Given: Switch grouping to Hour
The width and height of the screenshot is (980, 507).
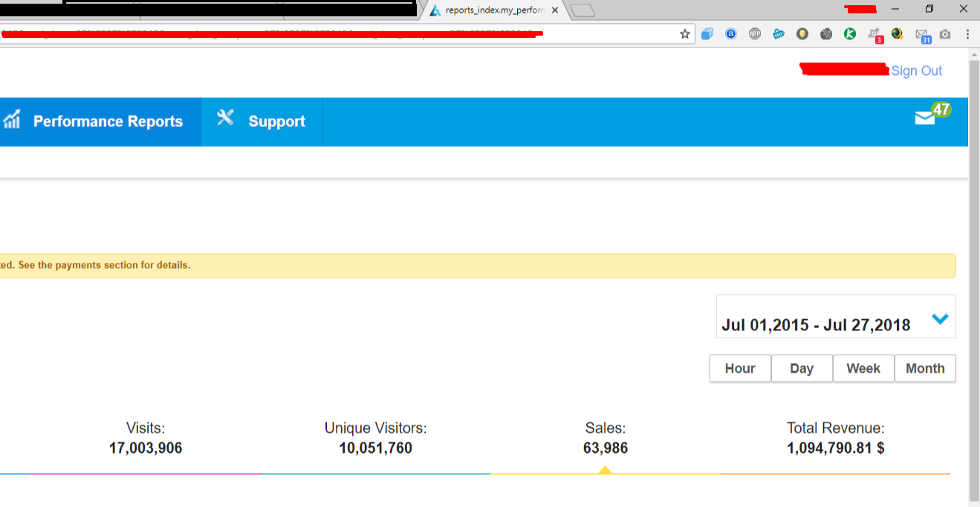Looking at the screenshot, I should [740, 368].
